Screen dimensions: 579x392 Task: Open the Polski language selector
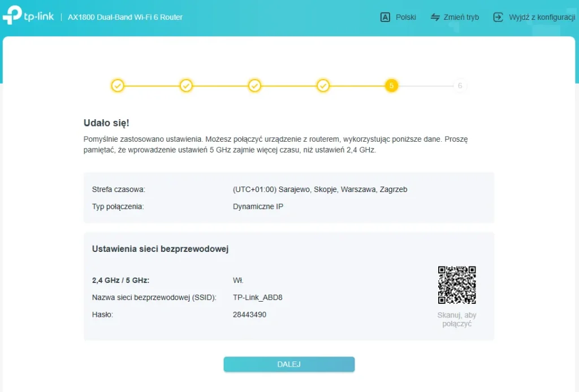pyautogui.click(x=406, y=18)
